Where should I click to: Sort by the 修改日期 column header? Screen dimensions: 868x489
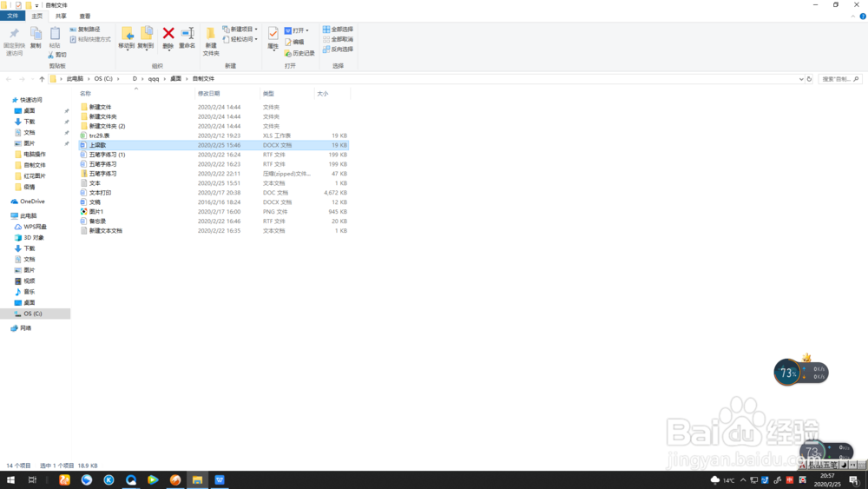(208, 94)
